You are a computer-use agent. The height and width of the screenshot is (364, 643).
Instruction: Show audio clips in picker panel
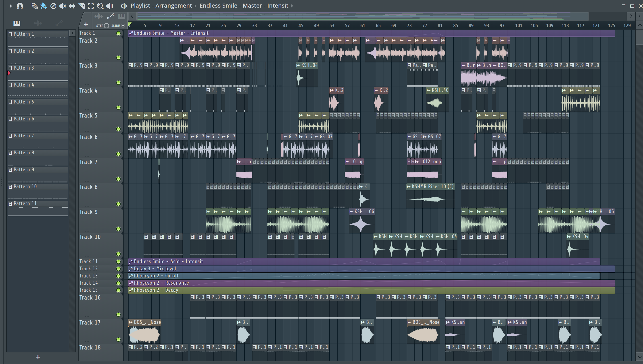pyautogui.click(x=38, y=23)
